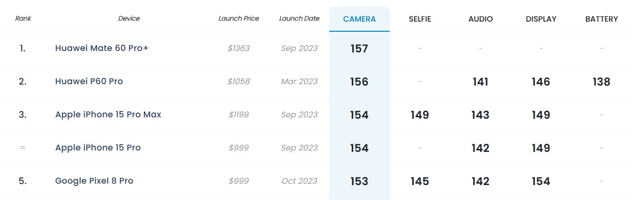Open the Huawei Mate 60 Pro+ device link
Image resolution: width=644 pixels, height=200 pixels.
(102, 48)
